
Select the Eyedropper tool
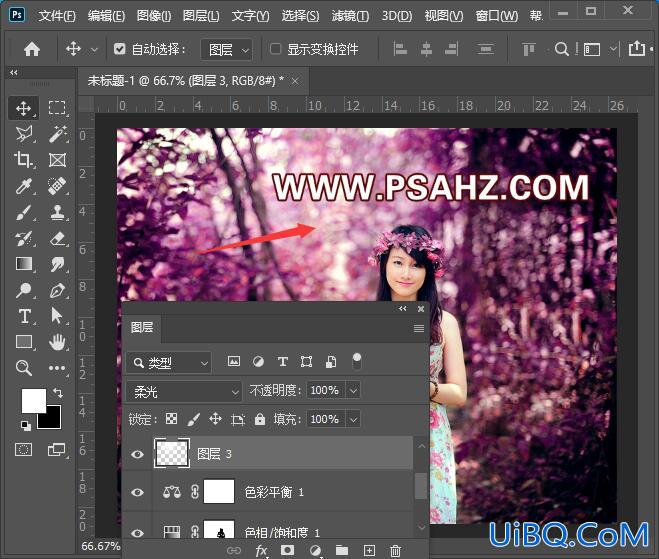(24, 186)
